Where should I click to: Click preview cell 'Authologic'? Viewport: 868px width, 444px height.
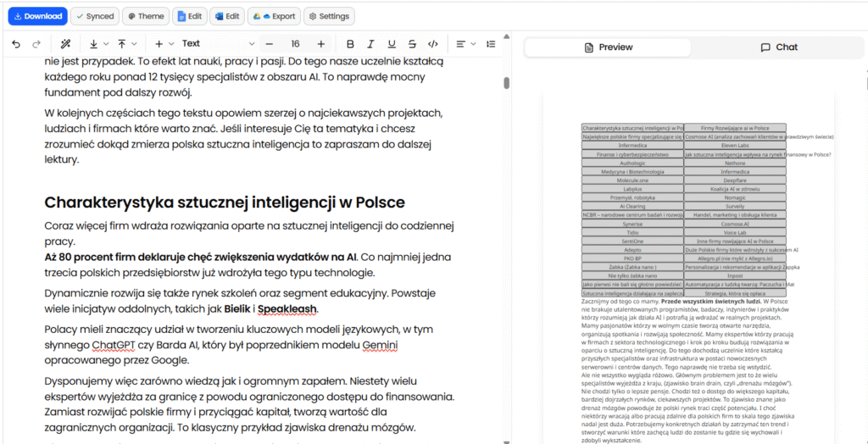pos(632,164)
